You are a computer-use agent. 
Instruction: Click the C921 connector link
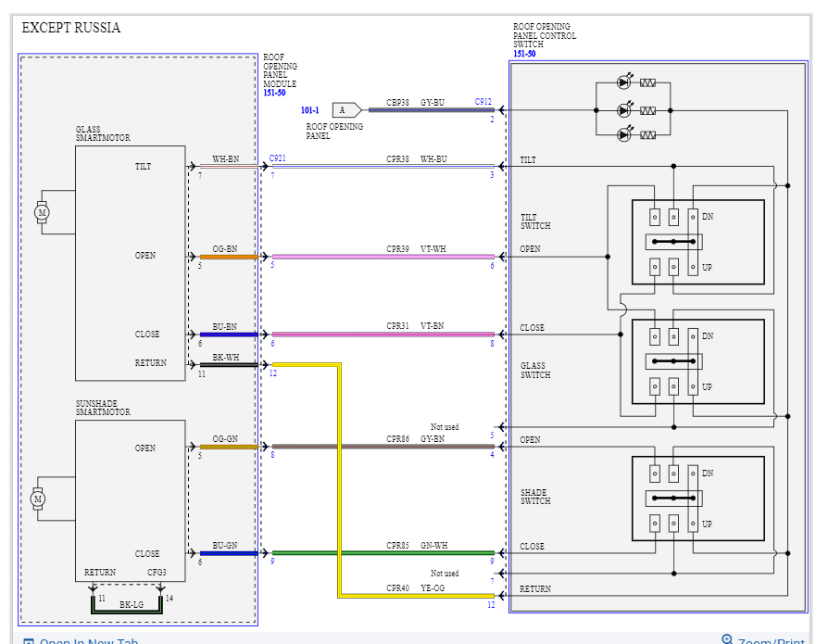[x=277, y=158]
